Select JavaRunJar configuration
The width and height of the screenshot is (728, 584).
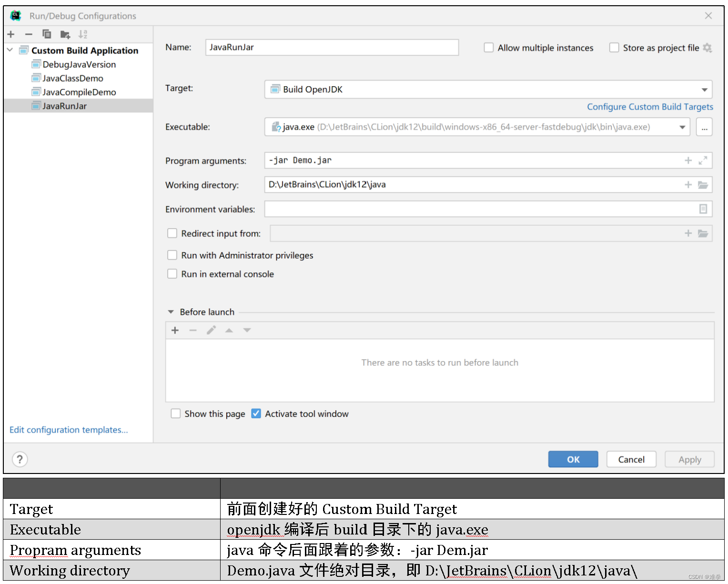[78, 106]
